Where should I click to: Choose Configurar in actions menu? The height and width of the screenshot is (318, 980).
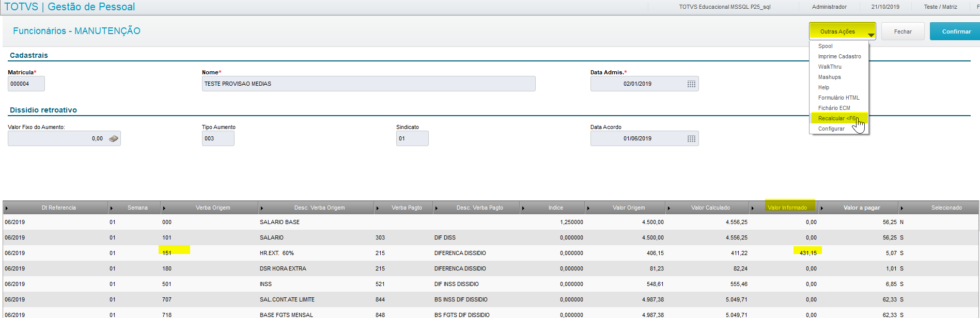coord(831,129)
